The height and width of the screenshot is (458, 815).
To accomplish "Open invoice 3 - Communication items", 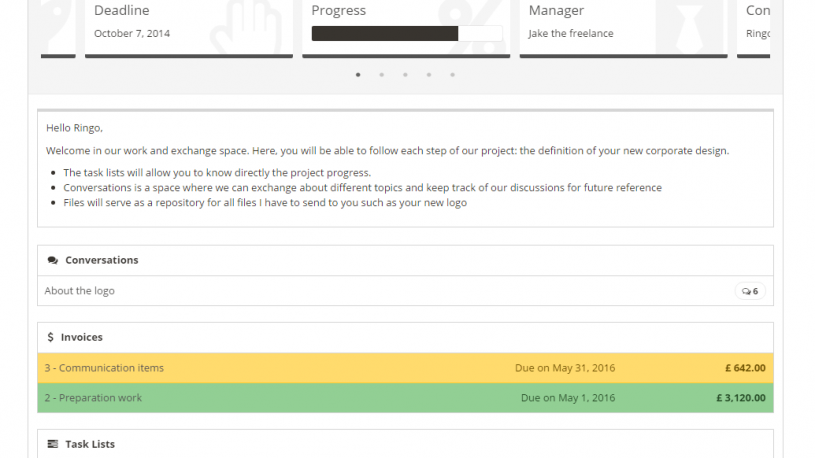I will pos(104,368).
